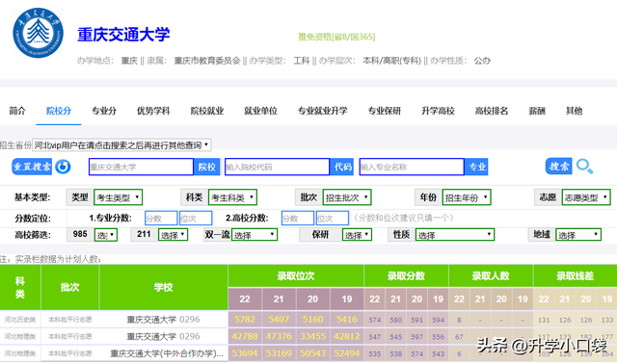The width and height of the screenshot is (617, 364).
Task: Focus the school name input field
Action: 141,167
